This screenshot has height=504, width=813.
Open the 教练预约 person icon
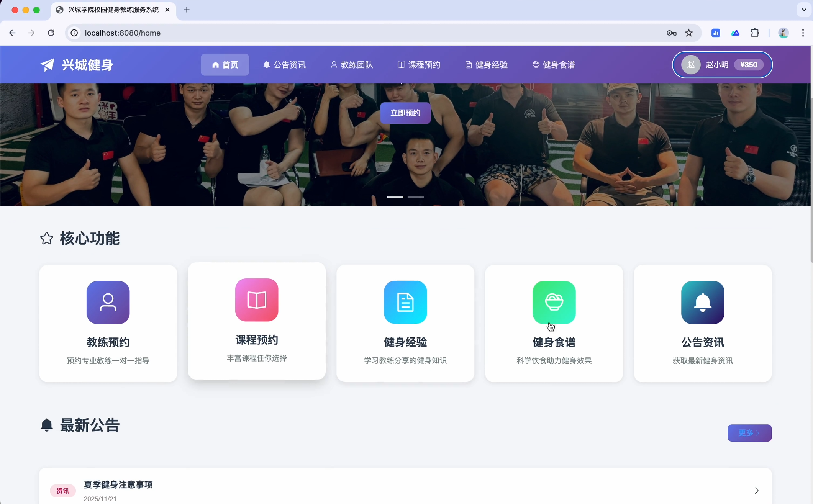click(x=108, y=302)
